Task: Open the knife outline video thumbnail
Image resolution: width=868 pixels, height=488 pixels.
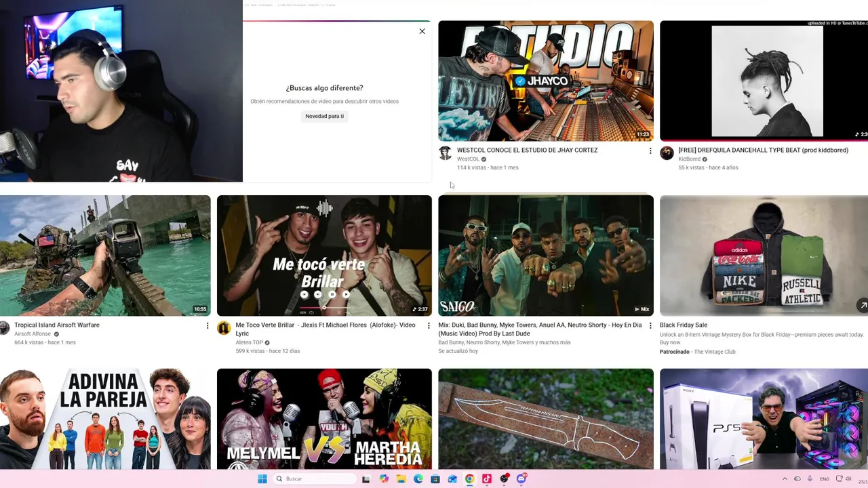Action: point(546,419)
